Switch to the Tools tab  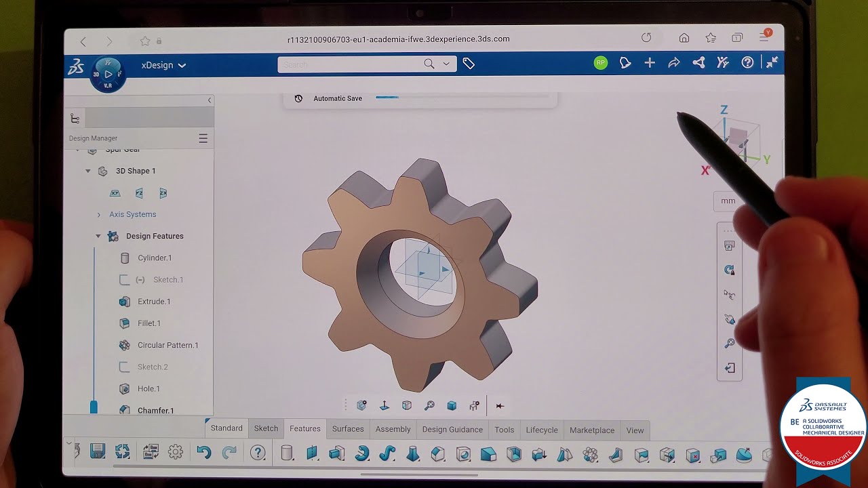(x=505, y=430)
